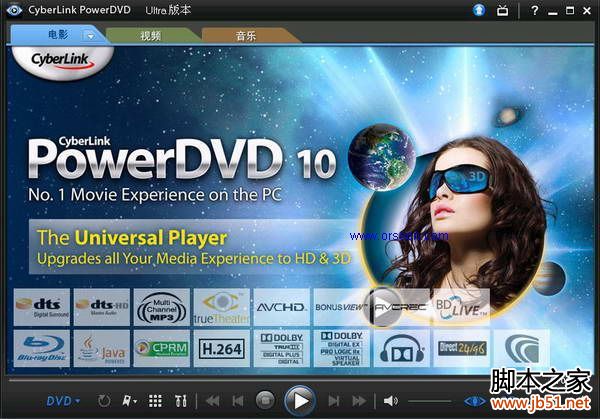Click the 'Ultra 版本' title text
Screen dimensions: 600x419
pyautogui.click(x=168, y=10)
